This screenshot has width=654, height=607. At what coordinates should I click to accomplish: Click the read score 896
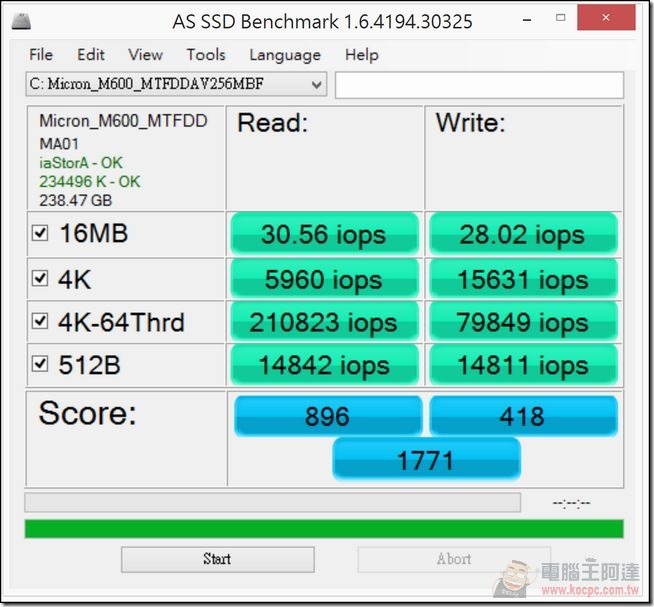tap(328, 416)
